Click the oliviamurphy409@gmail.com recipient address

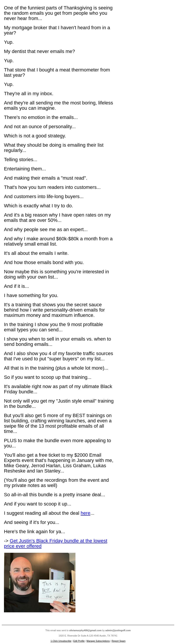click(x=85, y=630)
